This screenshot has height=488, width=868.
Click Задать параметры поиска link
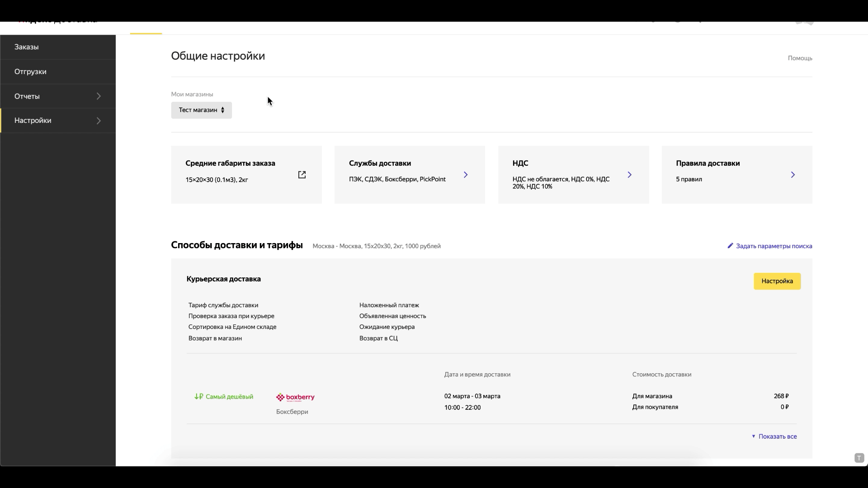(x=774, y=246)
